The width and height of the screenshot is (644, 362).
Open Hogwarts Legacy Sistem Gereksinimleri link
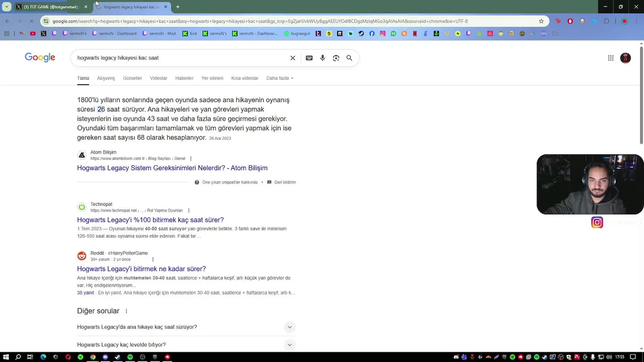pyautogui.click(x=172, y=168)
